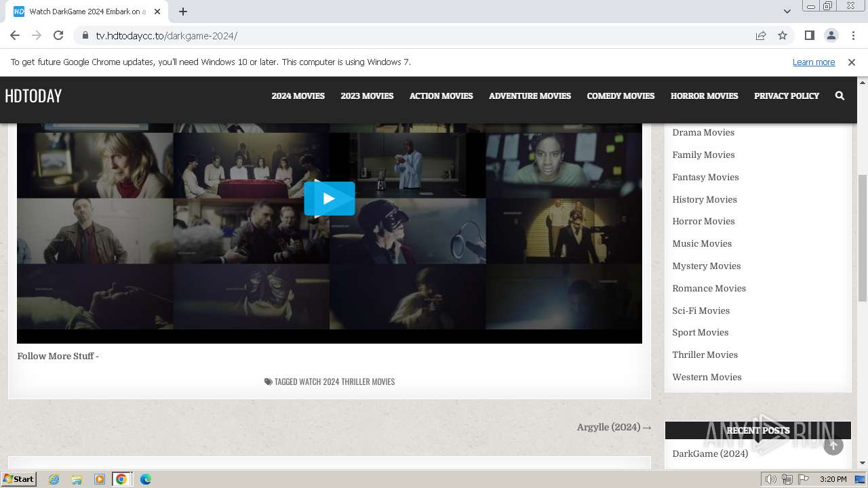The width and height of the screenshot is (868, 488).
Task: Select Western Movies category
Action: [x=707, y=377]
